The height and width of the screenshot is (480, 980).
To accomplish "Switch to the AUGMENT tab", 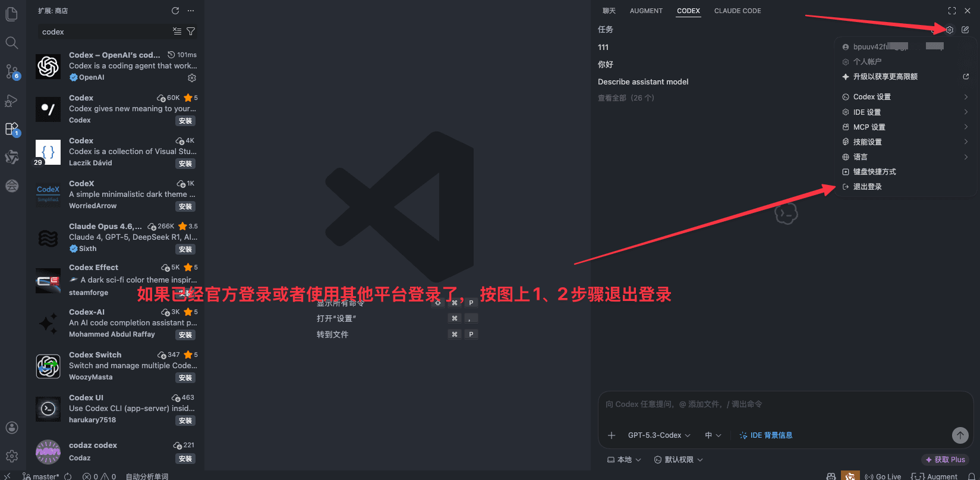I will [x=646, y=11].
